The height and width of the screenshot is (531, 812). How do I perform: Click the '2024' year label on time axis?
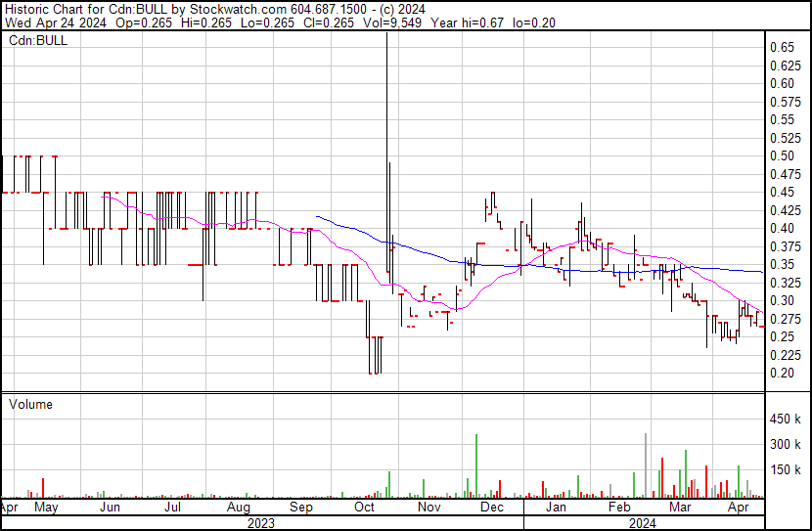(x=643, y=523)
